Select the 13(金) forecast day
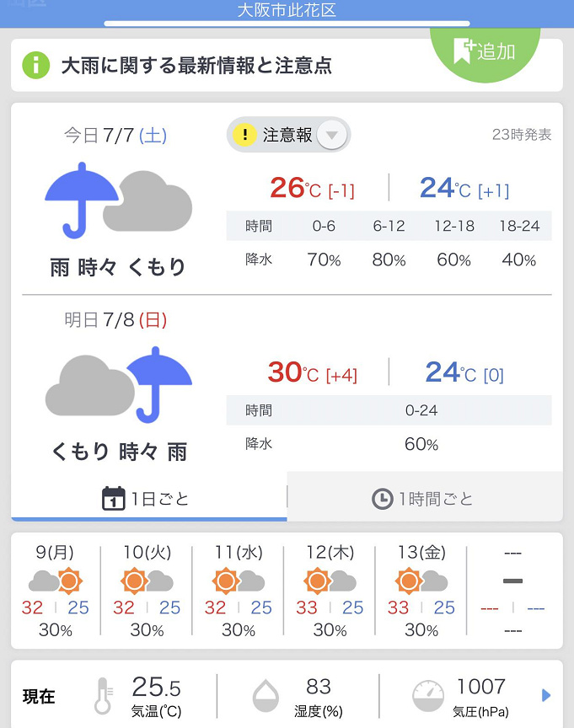 click(421, 590)
